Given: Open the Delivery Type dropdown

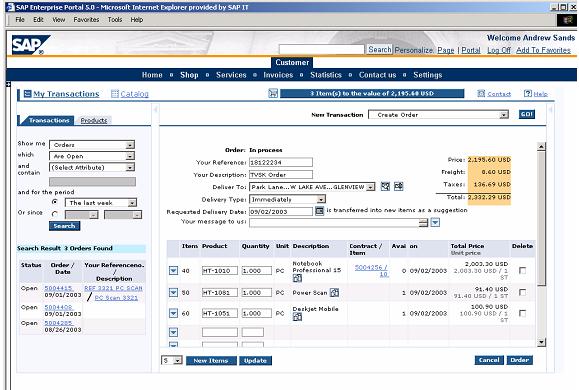Looking at the screenshot, I should coord(287,199).
